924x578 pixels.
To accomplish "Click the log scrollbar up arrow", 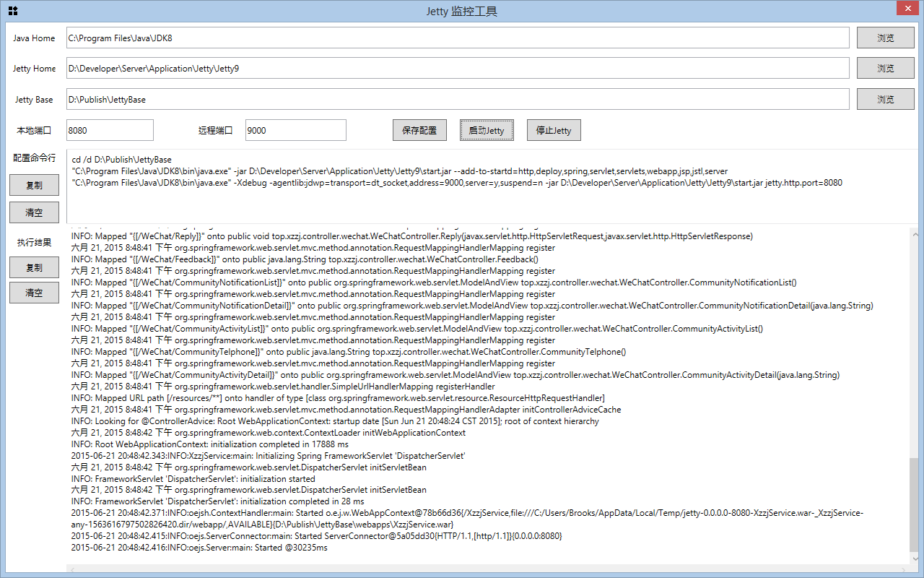I will 915,233.
